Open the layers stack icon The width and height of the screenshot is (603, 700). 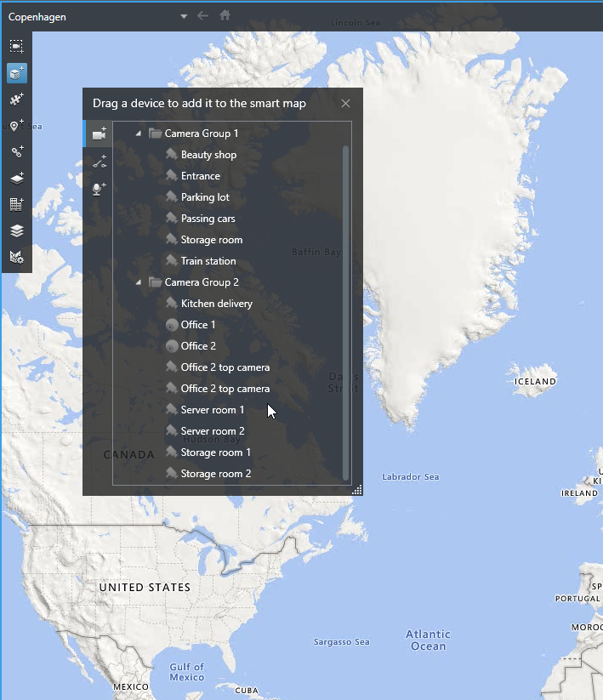tap(16, 230)
